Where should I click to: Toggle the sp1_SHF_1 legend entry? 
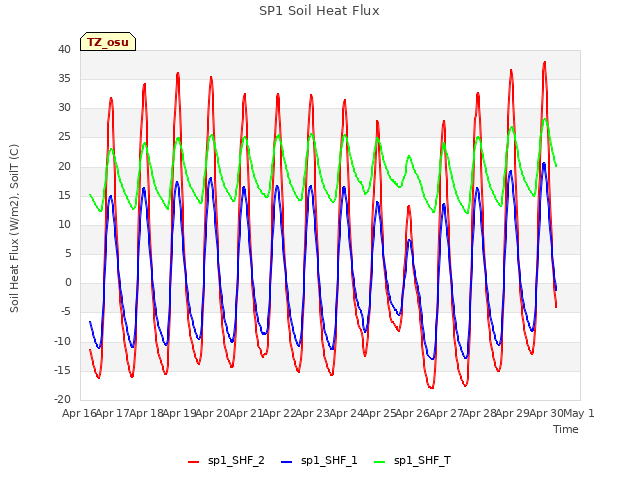point(319,461)
